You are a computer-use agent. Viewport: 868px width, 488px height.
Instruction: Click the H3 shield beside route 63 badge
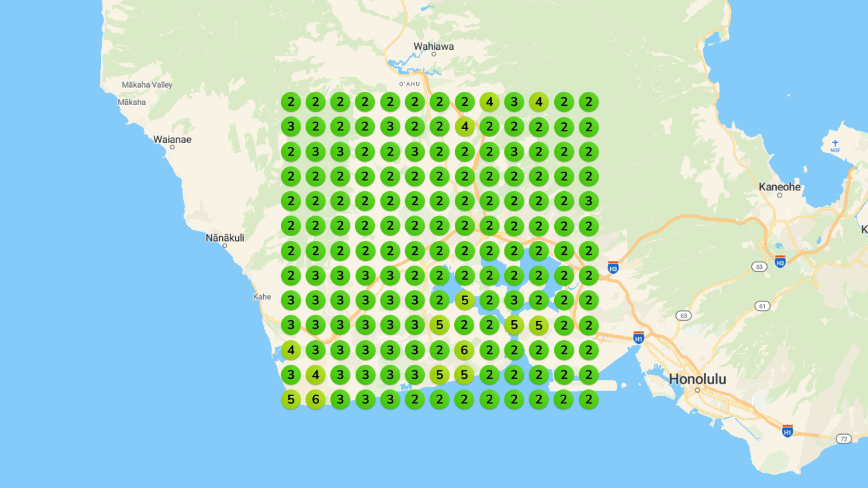[x=780, y=262]
